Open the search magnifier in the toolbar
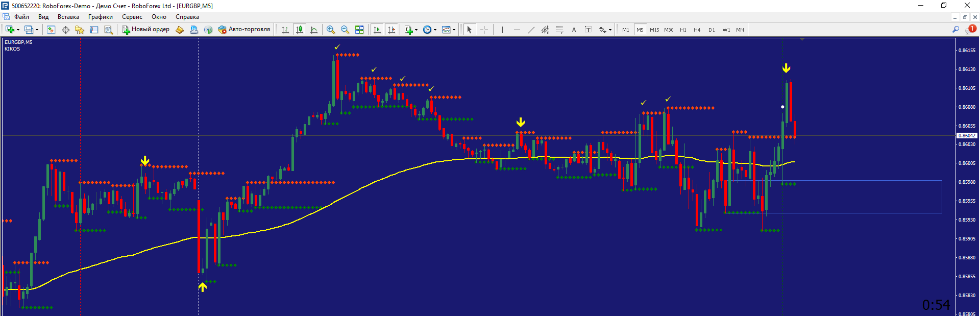The image size is (980, 316). coord(955,30)
